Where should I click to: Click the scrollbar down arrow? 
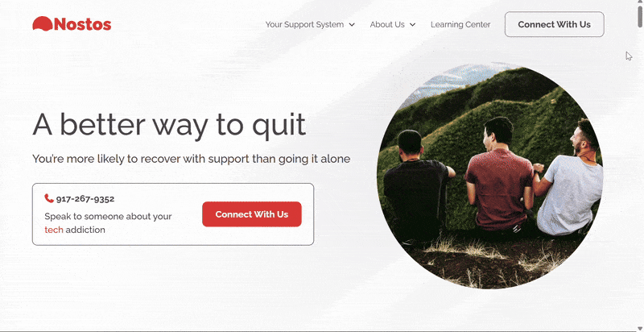click(640, 328)
